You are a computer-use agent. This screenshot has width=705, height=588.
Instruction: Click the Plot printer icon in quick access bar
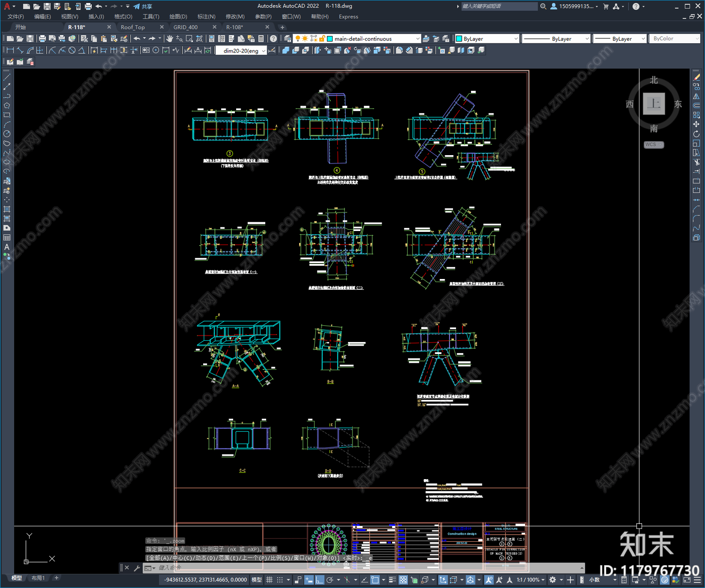88,6
